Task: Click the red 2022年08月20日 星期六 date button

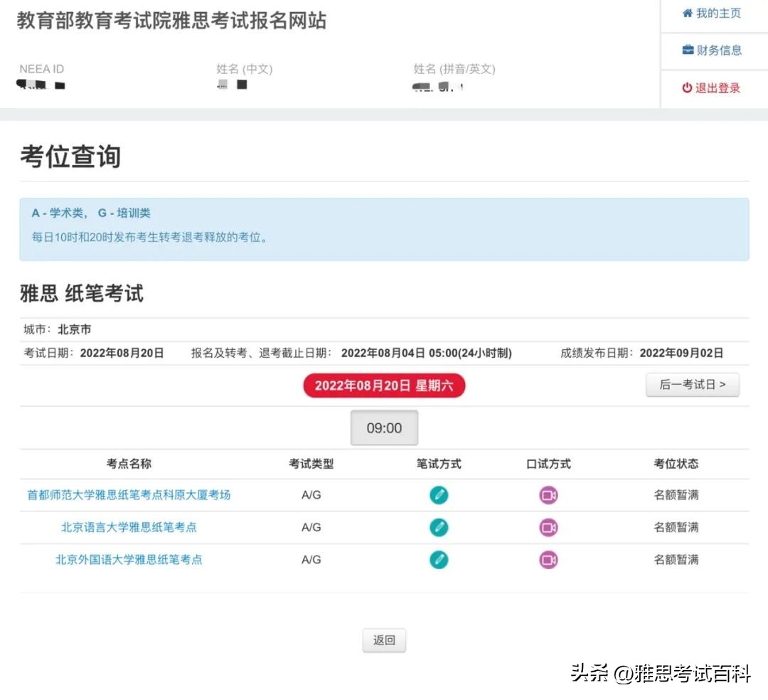Action: (x=384, y=386)
